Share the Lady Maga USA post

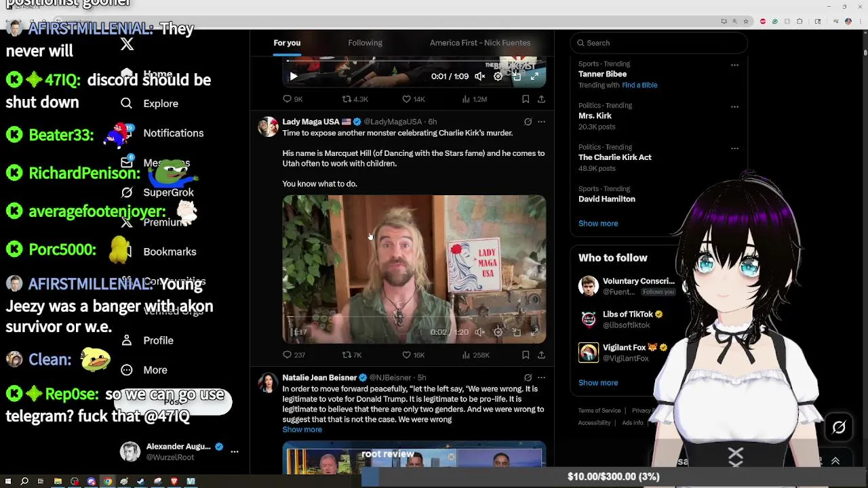[541, 354]
